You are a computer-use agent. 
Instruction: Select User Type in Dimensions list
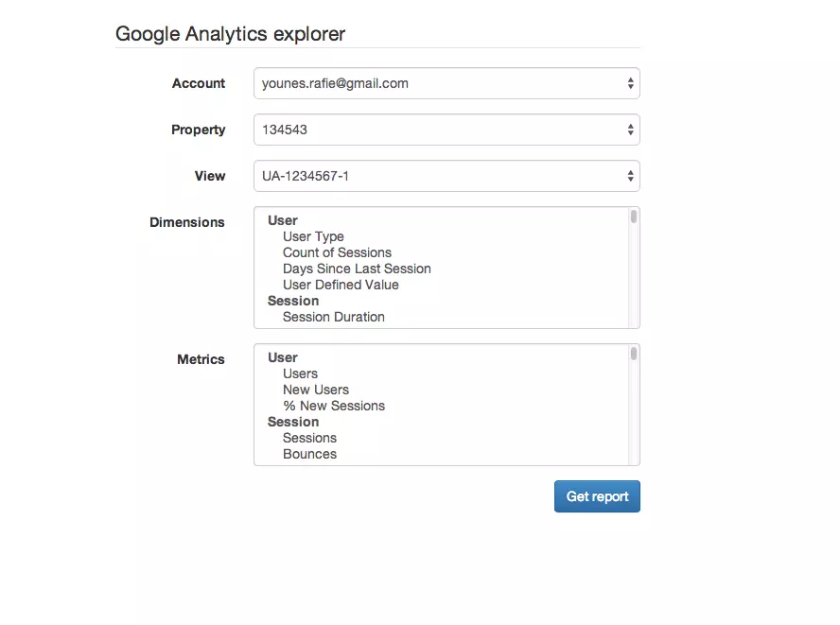[x=313, y=236]
